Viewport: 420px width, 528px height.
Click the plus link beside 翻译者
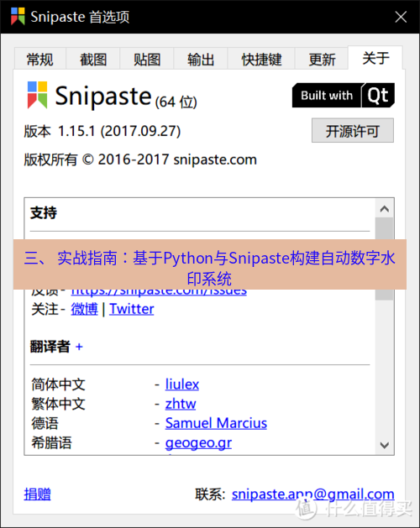[x=79, y=347]
